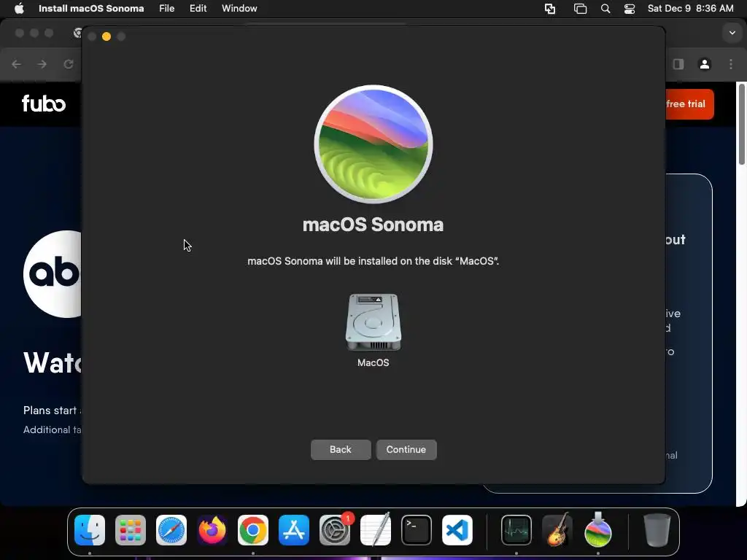Image resolution: width=747 pixels, height=560 pixels.
Task: Open the Chrome profile avatar menu
Action: click(x=705, y=64)
